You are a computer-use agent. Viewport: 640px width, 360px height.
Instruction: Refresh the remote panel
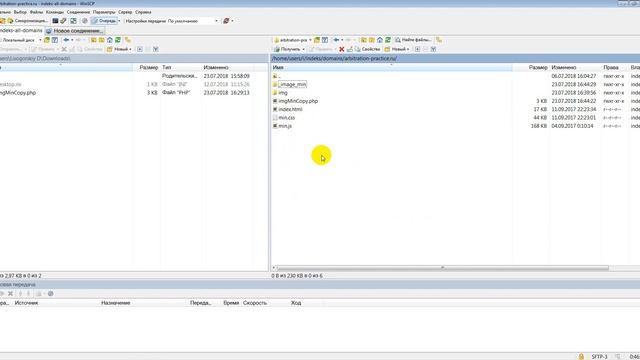(x=388, y=40)
